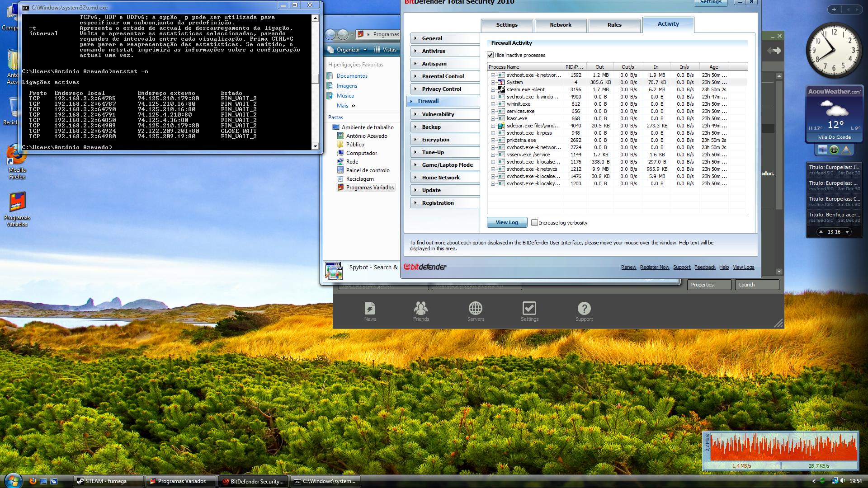Click the Reciclagem tree icon
The width and height of the screenshot is (868, 488).
[340, 179]
